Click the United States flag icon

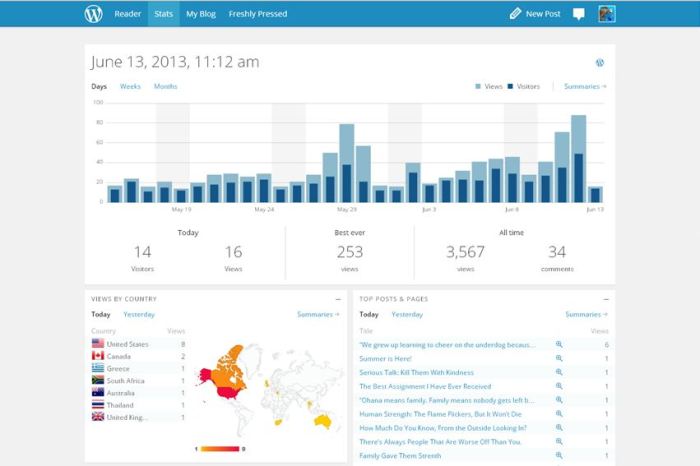[x=98, y=343]
